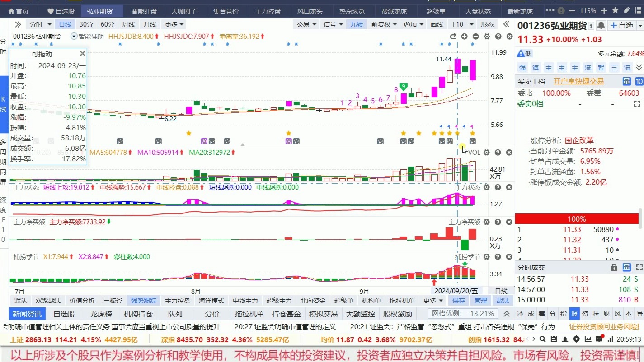Viewport: 644px width, 362px height.
Task: Click the chart redo arrow icon
Action: pos(453,37)
